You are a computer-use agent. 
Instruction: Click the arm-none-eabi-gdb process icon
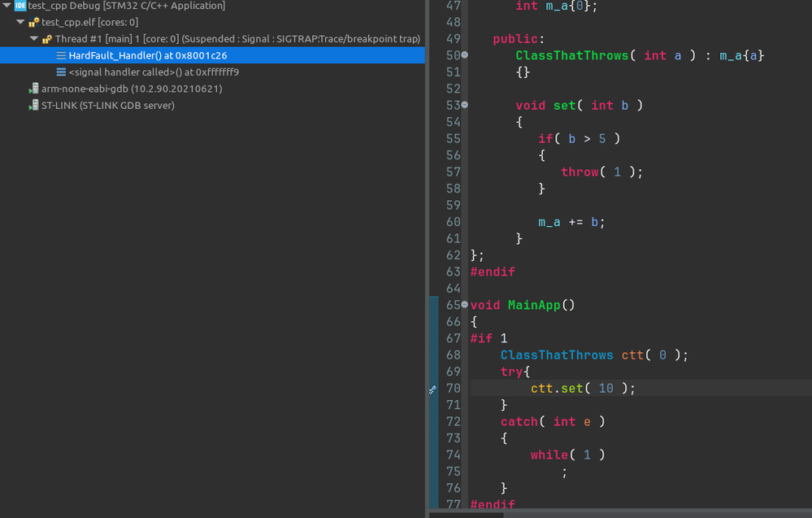[x=33, y=89]
